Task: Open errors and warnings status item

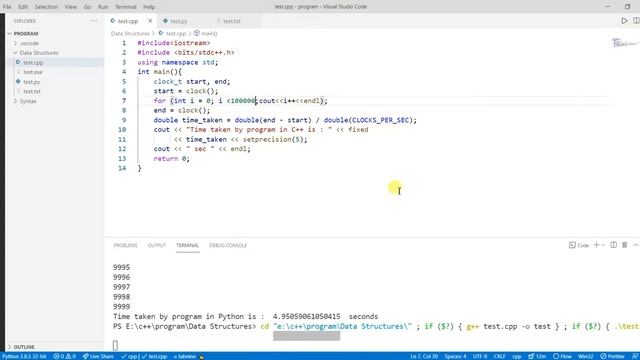Action: 64,356
